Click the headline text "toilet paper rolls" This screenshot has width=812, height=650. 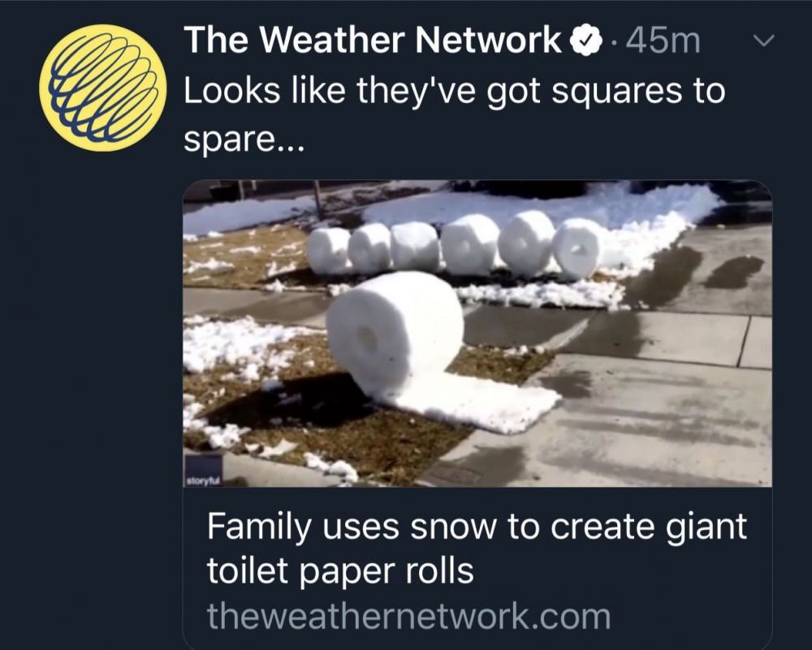[x=340, y=571]
